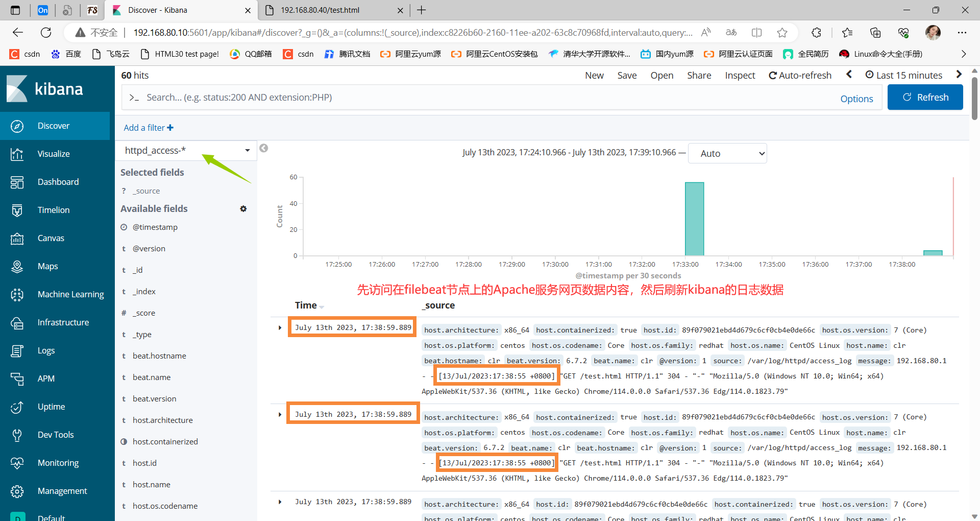
Task: Click the Refresh button
Action: pyautogui.click(x=925, y=97)
